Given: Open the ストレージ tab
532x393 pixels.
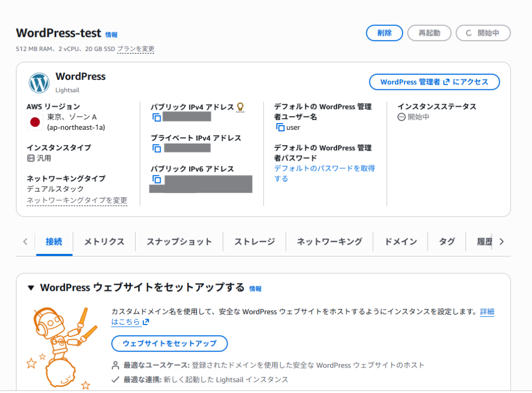Looking at the screenshot, I should pos(255,241).
